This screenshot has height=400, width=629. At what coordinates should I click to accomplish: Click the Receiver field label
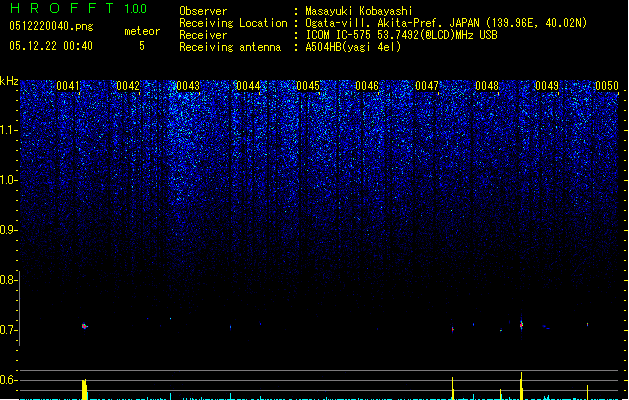203,35
